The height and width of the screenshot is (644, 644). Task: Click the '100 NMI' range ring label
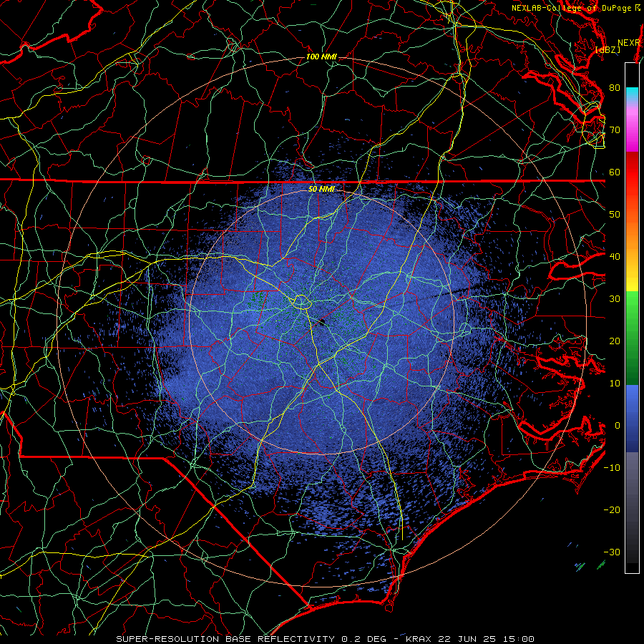[x=321, y=57]
